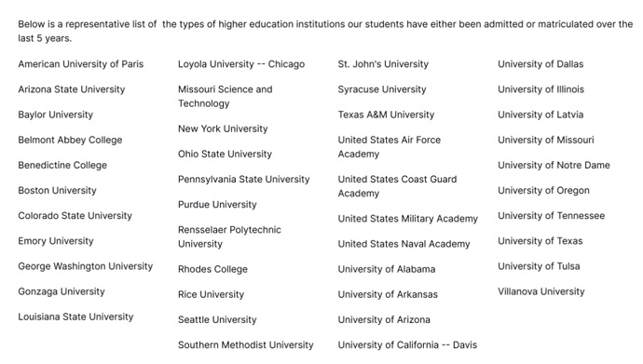The height and width of the screenshot is (364, 643).
Task: Click St. John's University entry
Action: (383, 64)
